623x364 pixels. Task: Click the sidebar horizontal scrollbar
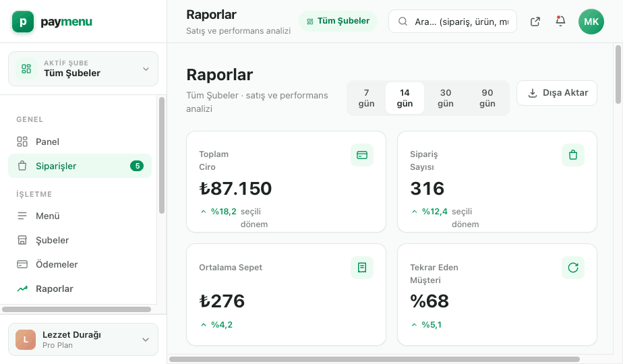76,309
